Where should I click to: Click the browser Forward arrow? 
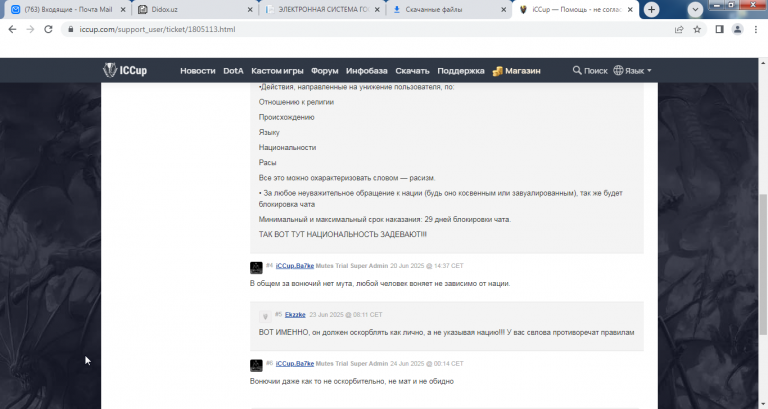click(30, 29)
